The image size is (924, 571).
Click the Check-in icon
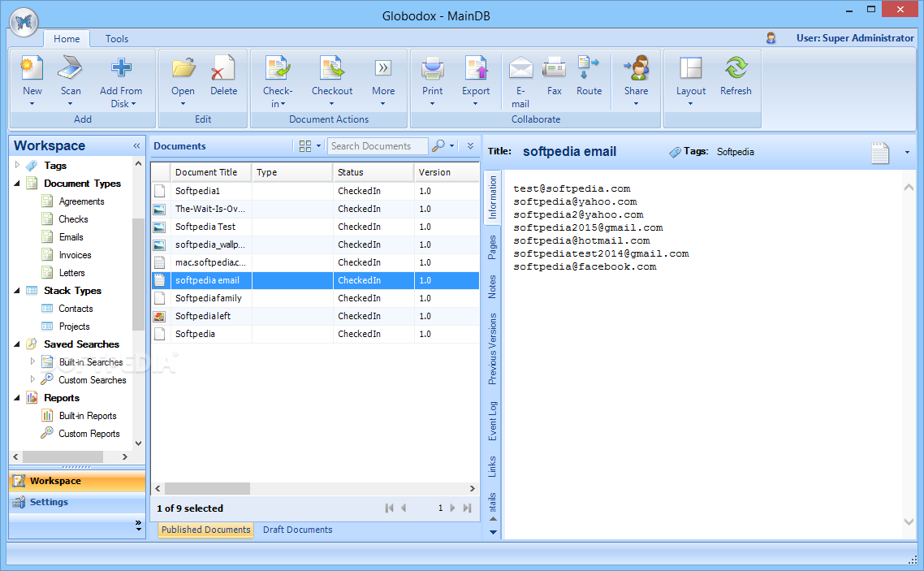[x=277, y=68]
